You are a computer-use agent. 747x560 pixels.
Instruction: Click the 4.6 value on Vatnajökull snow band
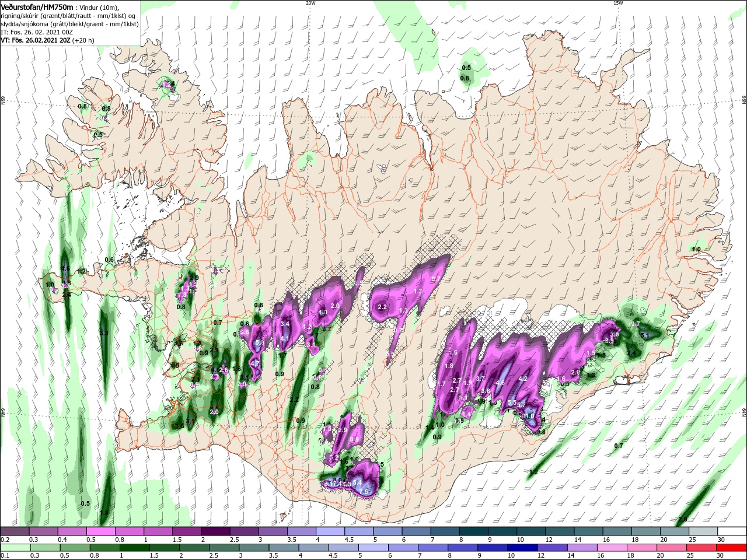(500, 383)
